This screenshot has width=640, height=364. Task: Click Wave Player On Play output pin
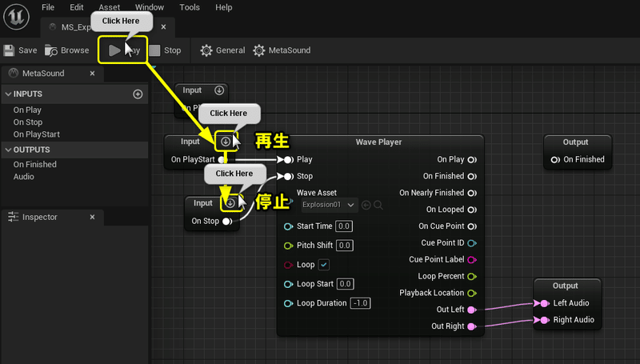[x=472, y=159]
